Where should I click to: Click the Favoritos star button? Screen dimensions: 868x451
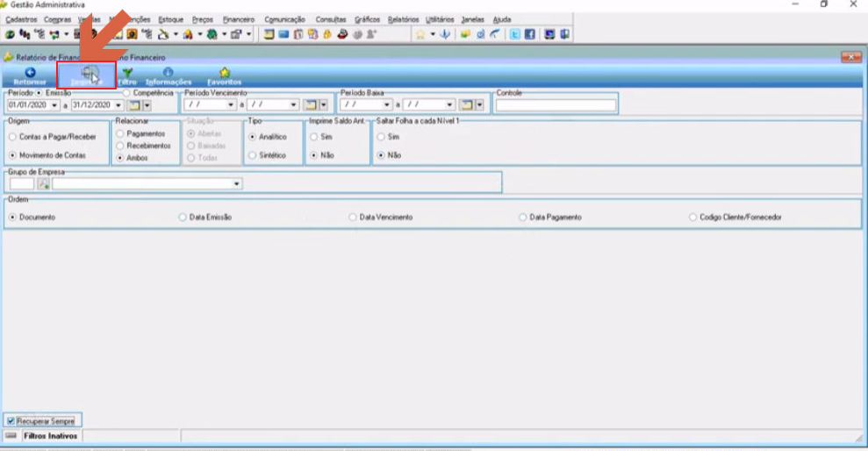224,75
